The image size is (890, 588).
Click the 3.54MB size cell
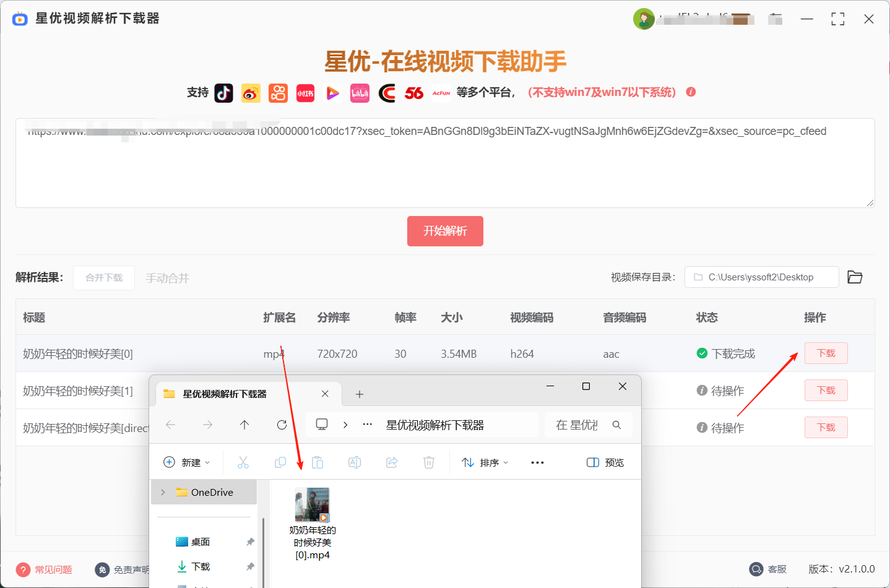459,354
